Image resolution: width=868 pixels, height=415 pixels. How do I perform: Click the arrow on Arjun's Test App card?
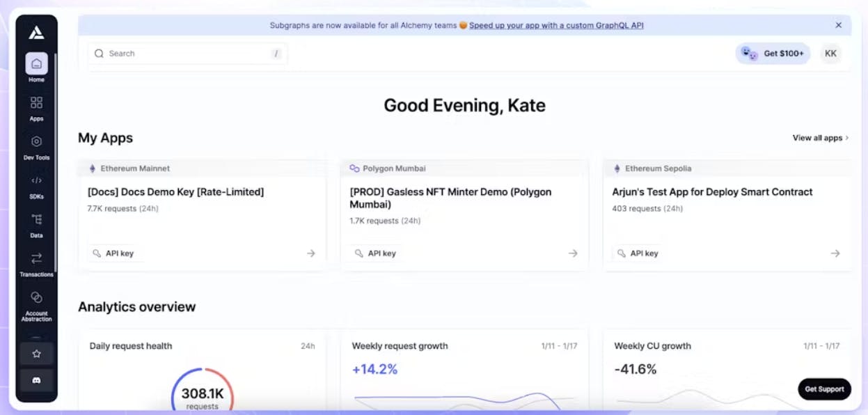(835, 253)
